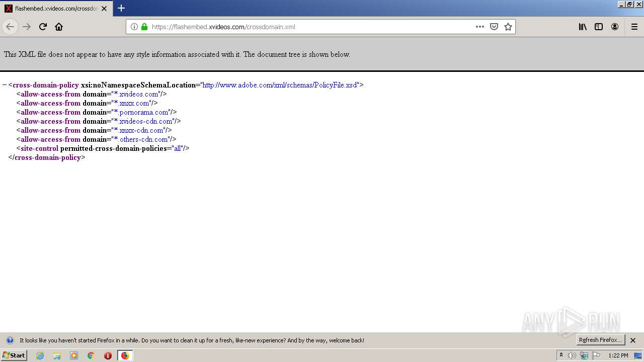
Task: Click the Refresh Firefox button
Action: point(600,340)
